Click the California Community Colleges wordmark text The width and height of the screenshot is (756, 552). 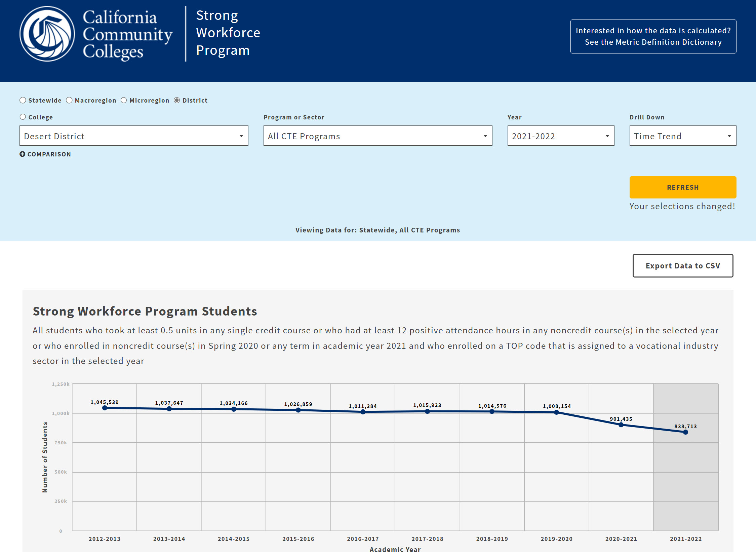click(x=127, y=35)
